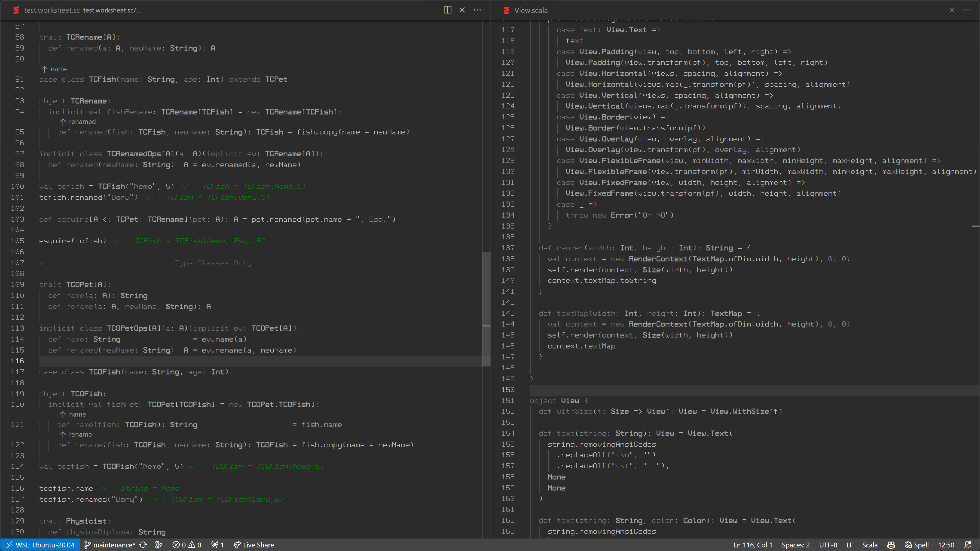Click Ln 116, Col 1 position indicator
980x551 pixels.
753,545
